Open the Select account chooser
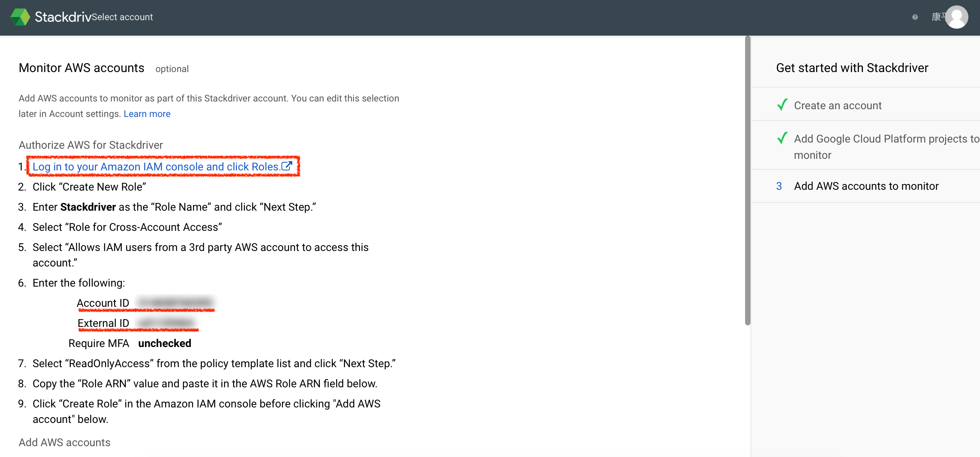The height and width of the screenshot is (457, 980). 122,17
